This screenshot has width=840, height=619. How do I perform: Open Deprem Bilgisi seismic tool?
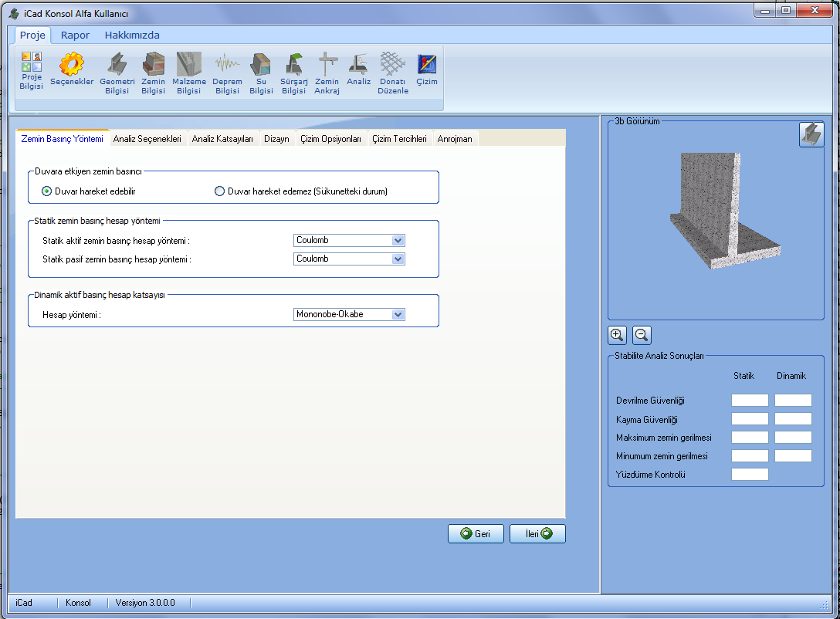(227, 73)
